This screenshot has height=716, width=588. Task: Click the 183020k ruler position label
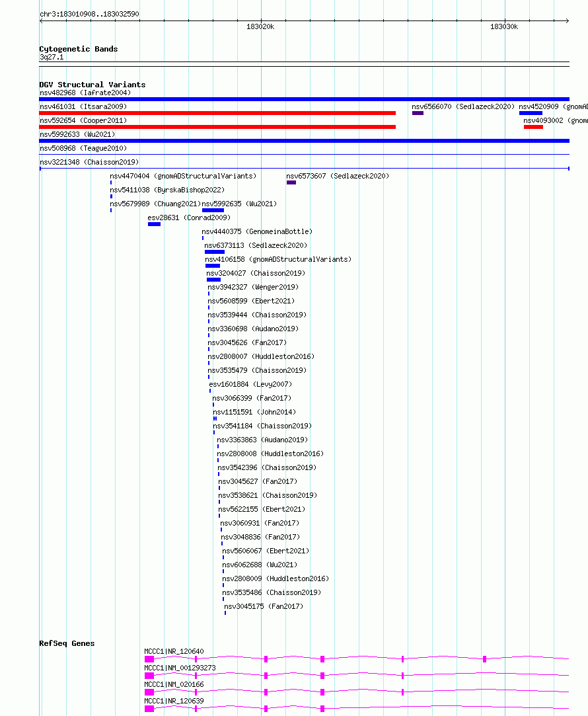260,27
